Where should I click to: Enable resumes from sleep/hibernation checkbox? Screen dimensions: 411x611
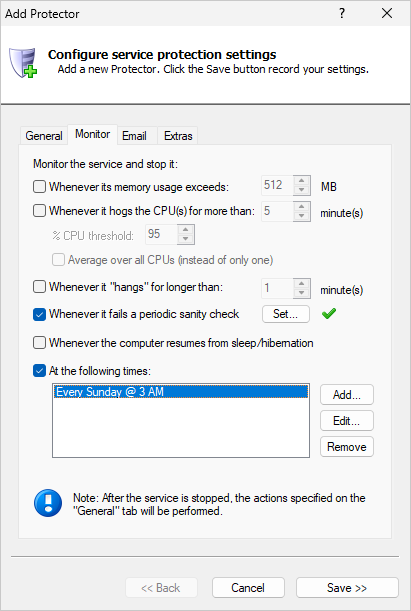(x=39, y=343)
